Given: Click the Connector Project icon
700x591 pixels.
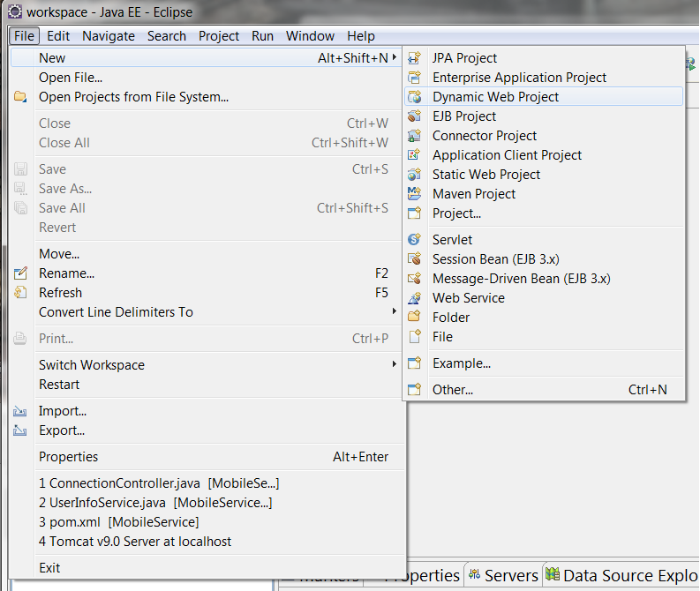Looking at the screenshot, I should tap(414, 136).
